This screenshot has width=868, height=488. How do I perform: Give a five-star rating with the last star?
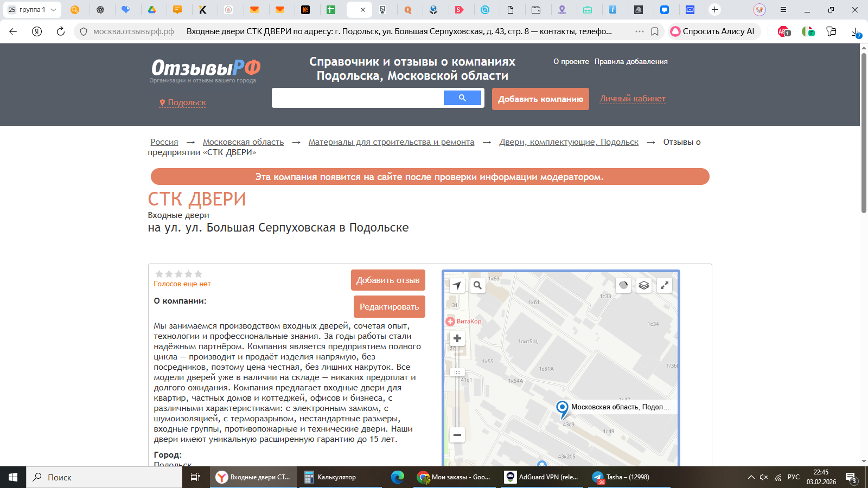pyautogui.click(x=198, y=274)
